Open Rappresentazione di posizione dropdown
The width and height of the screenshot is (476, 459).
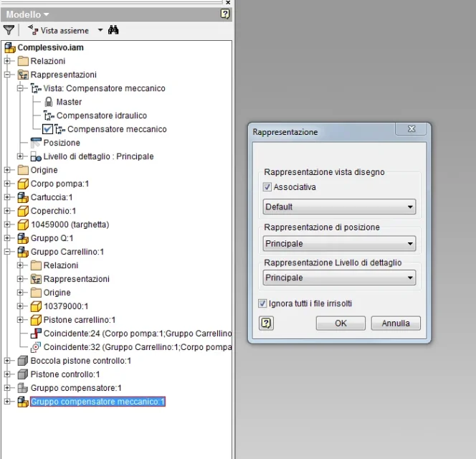[339, 244]
